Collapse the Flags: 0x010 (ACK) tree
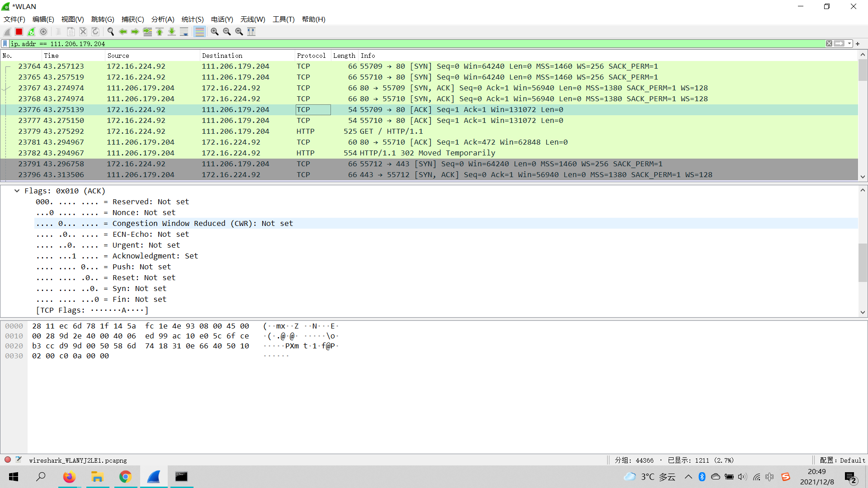Viewport: 868px width, 488px height. pyautogui.click(x=17, y=191)
